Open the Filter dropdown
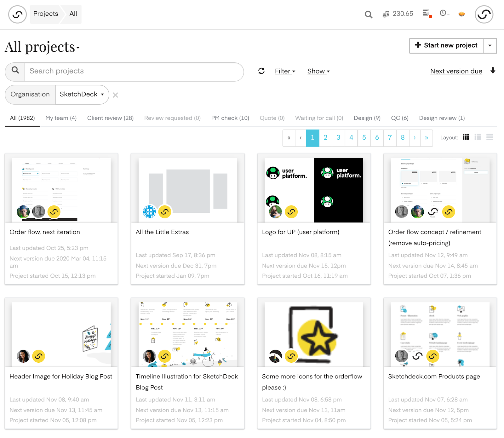The width and height of the screenshot is (504, 438). pos(285,71)
